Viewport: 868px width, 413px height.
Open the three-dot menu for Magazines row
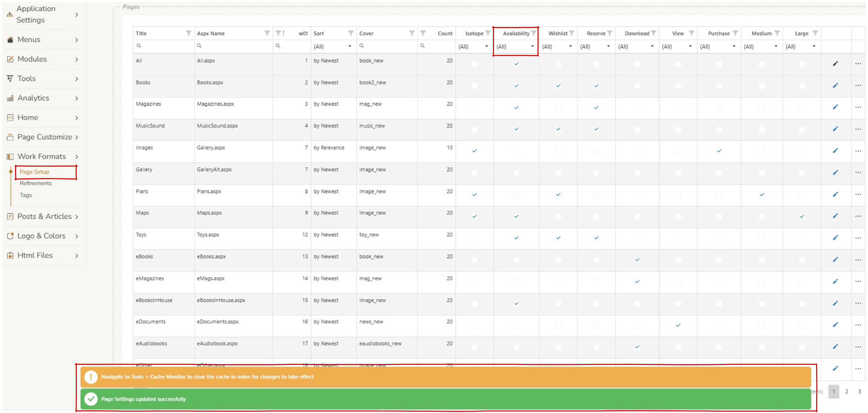pos(858,107)
